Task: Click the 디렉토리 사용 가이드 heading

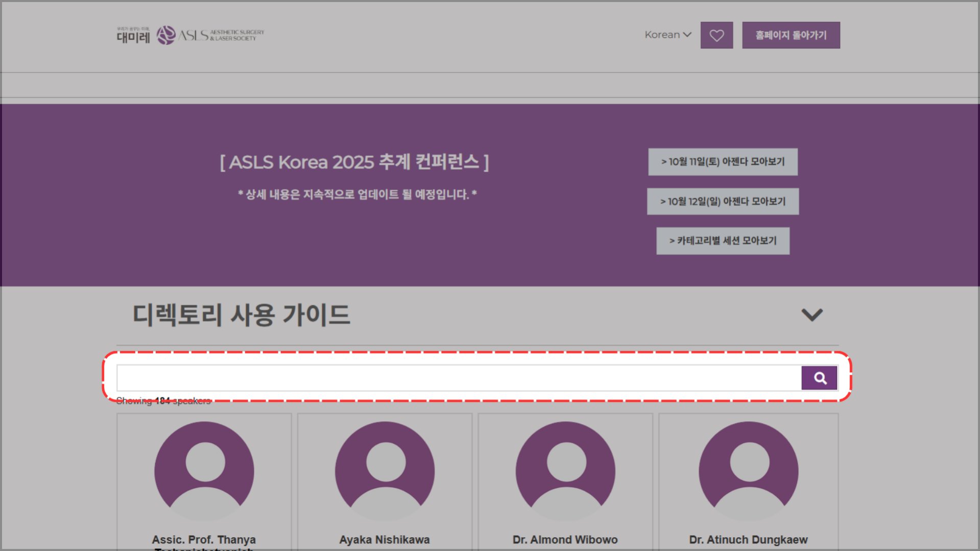Action: (x=242, y=315)
